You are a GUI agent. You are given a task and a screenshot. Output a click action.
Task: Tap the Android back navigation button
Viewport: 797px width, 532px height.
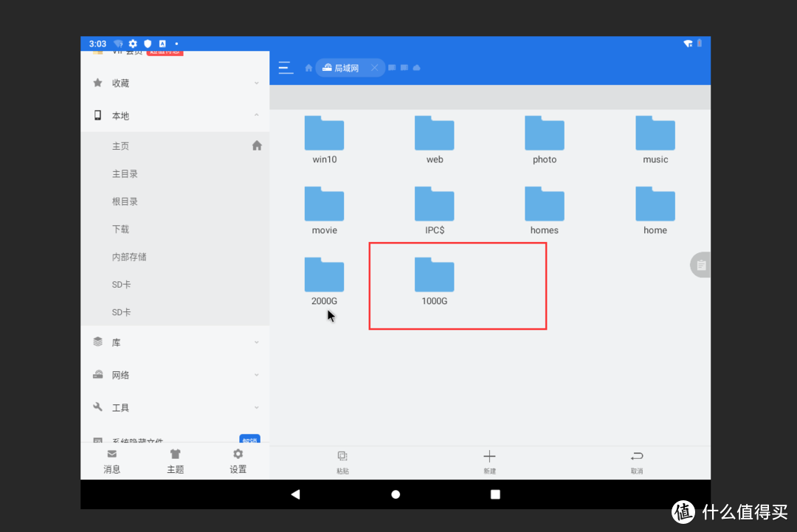point(295,494)
